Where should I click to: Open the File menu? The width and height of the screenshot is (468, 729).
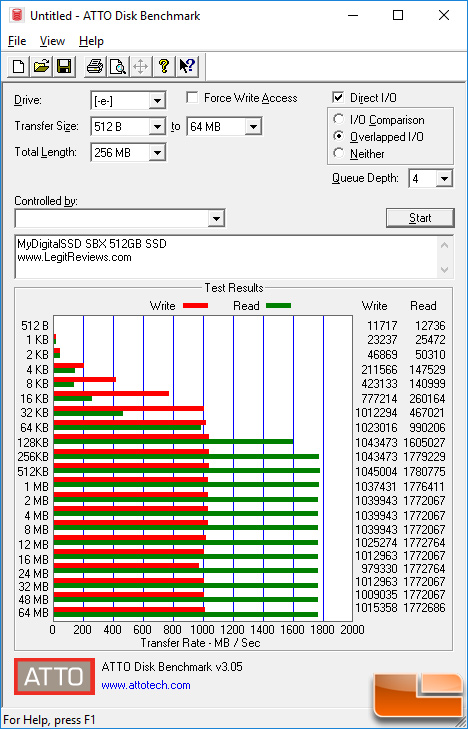tap(17, 41)
